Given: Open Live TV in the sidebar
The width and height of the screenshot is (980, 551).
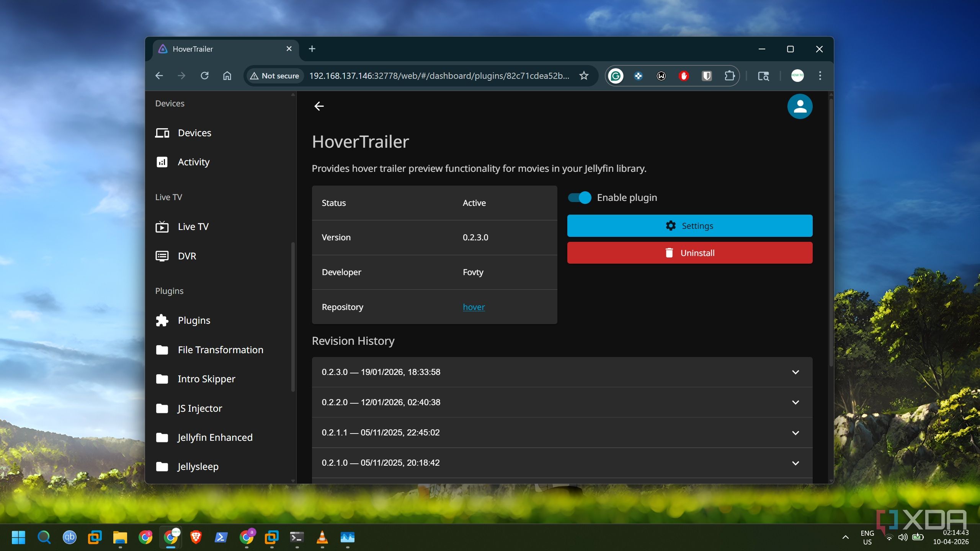Looking at the screenshot, I should point(221,227).
